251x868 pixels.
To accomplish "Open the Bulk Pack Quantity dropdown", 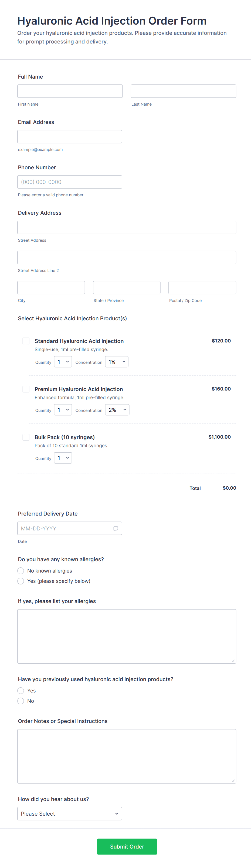I will [x=63, y=457].
